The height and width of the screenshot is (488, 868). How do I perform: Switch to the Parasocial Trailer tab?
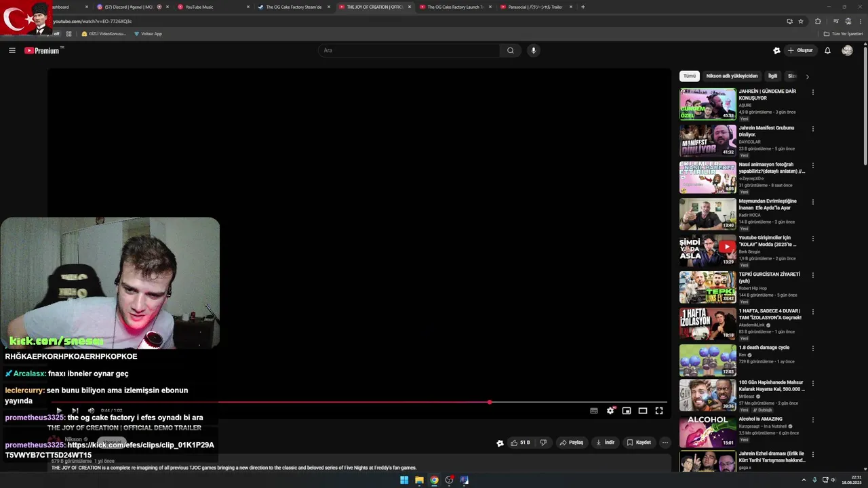pos(536,7)
